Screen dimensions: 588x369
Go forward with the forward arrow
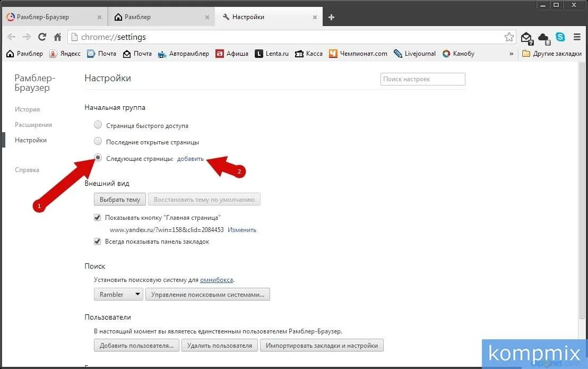(x=27, y=37)
